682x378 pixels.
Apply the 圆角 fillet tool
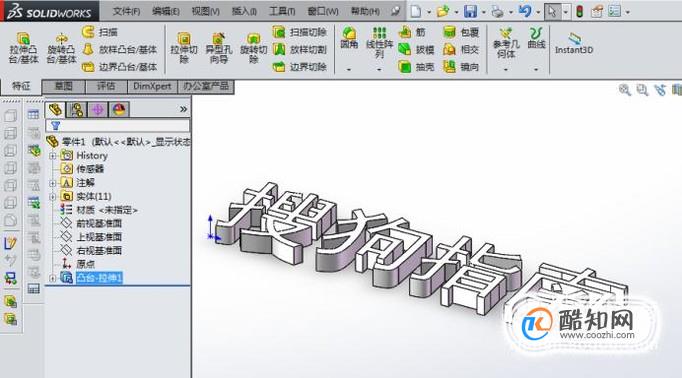click(x=349, y=38)
